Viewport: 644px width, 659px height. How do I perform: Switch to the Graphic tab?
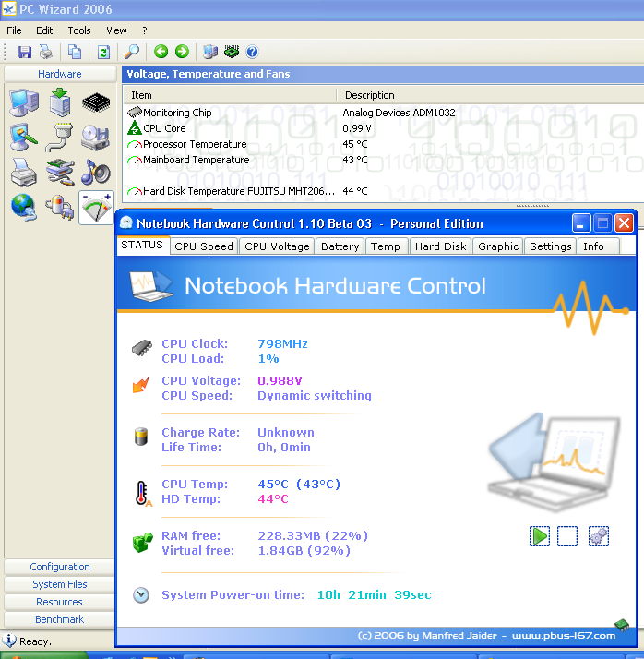[498, 246]
